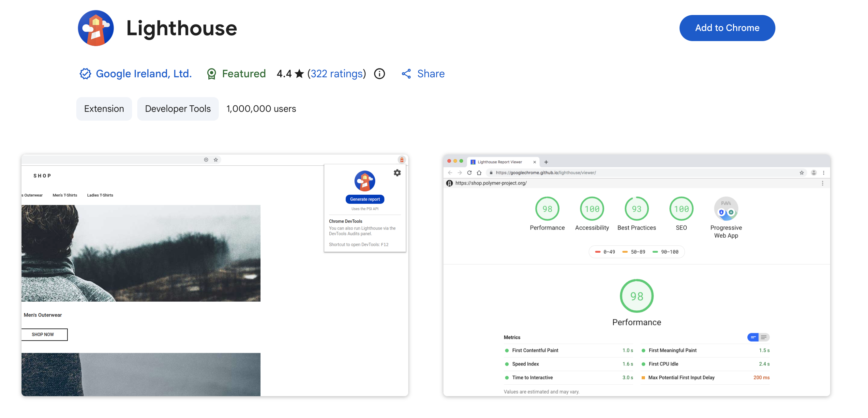Image resolution: width=868 pixels, height=418 pixels.
Task: Select the Men's T-Shirts menu in the shop
Action: pos(65,195)
